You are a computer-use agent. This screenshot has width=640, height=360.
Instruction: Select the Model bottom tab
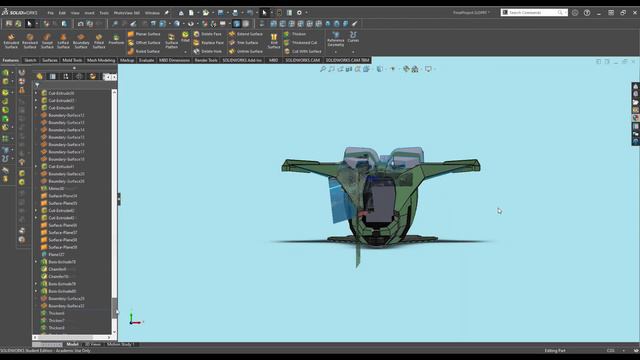click(x=72, y=344)
